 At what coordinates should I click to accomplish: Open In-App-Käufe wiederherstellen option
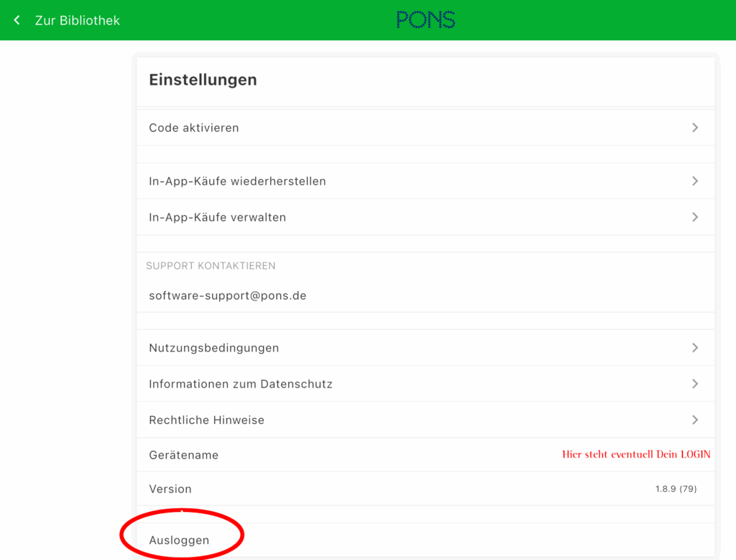point(237,181)
